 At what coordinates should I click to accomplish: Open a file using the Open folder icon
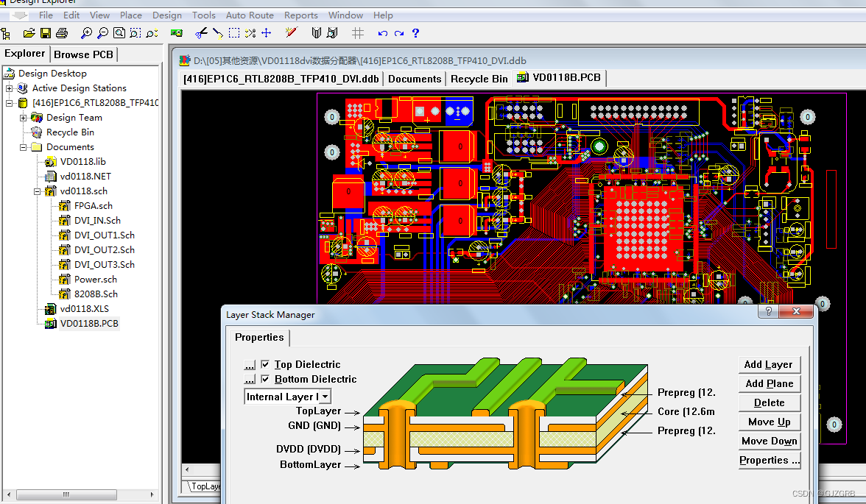(29, 33)
